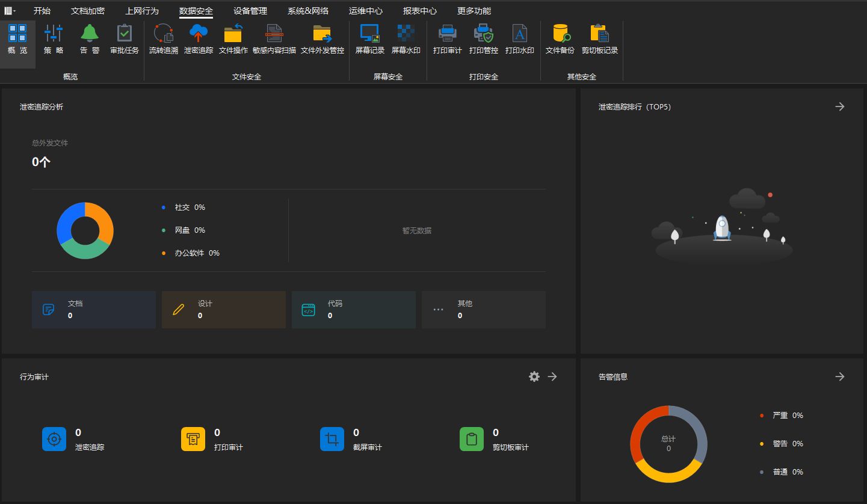
Task: Open 行为审计 details arrow
Action: click(x=552, y=376)
